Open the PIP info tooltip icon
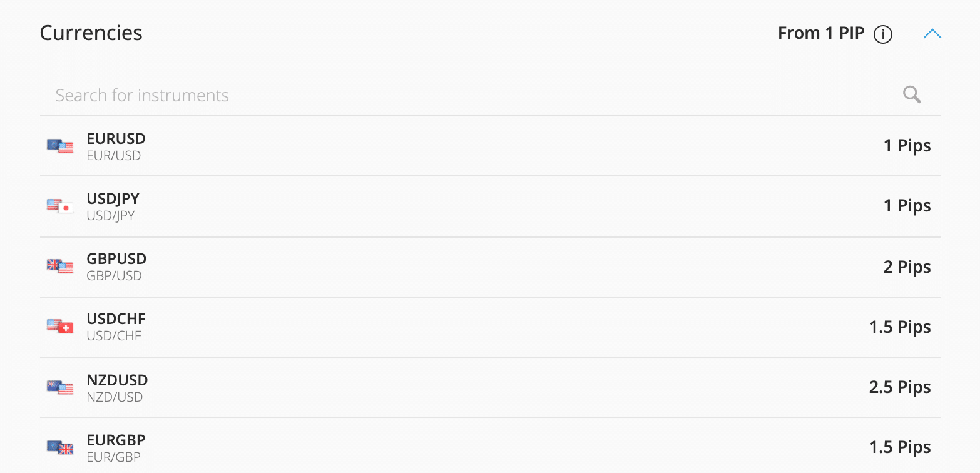Image resolution: width=980 pixels, height=473 pixels. point(883,34)
